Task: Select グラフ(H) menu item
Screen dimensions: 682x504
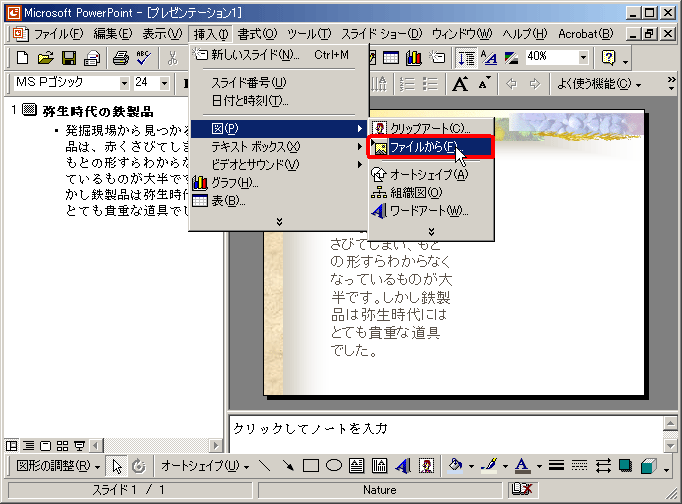Action: [x=278, y=183]
